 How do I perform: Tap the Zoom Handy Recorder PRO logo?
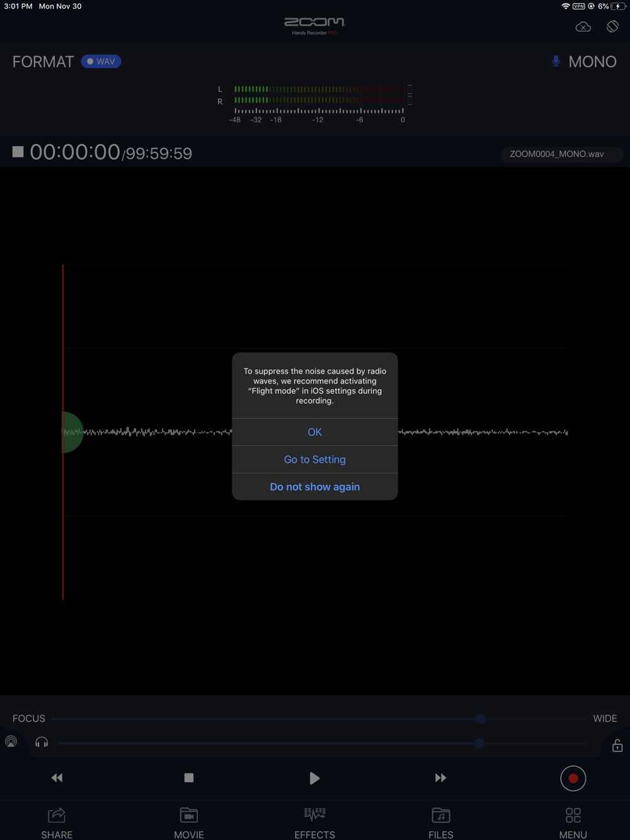(314, 26)
